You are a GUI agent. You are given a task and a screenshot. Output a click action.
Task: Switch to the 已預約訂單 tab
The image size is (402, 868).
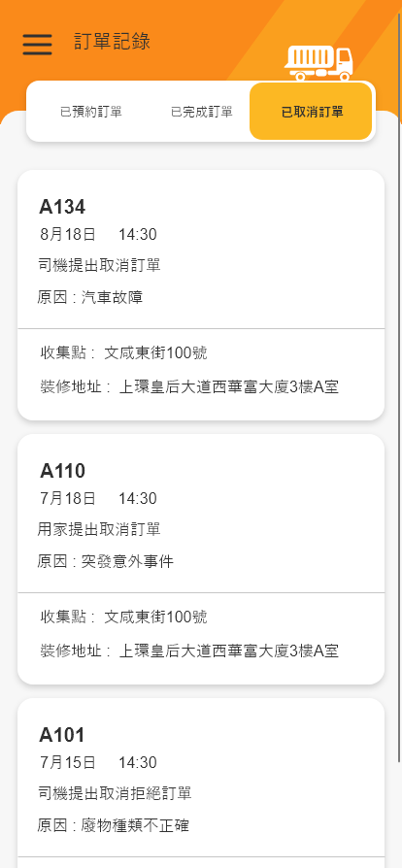(91, 112)
